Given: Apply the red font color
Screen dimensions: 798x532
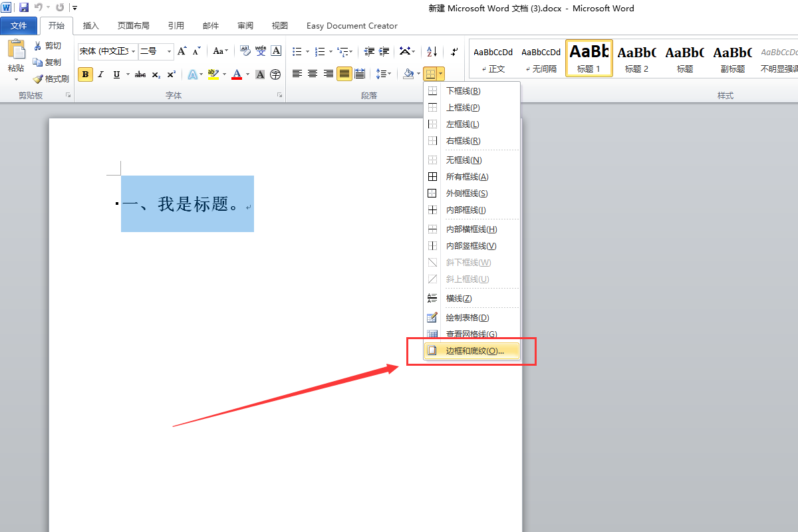Looking at the screenshot, I should 237,74.
